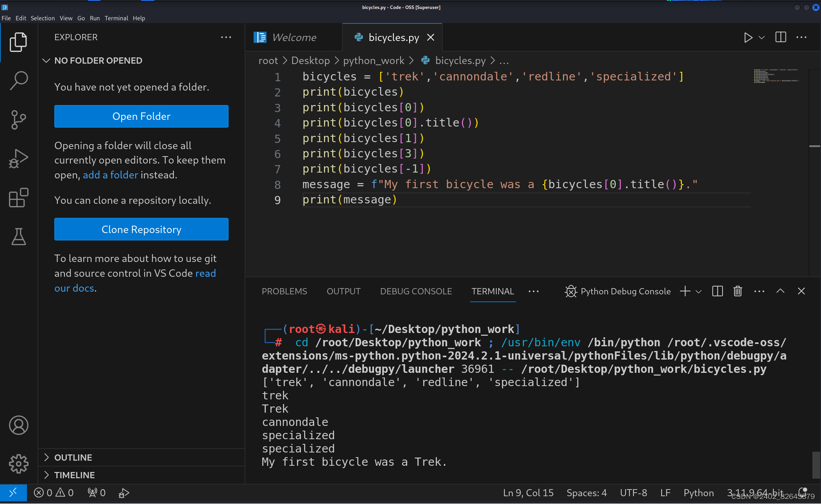Screen dimensions: 821x504
Task: Open the Accounts icon in activity bar
Action: [x=18, y=425]
